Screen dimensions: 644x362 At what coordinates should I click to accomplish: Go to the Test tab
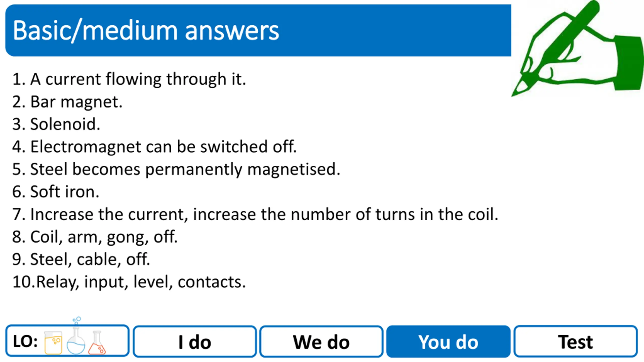tap(576, 341)
